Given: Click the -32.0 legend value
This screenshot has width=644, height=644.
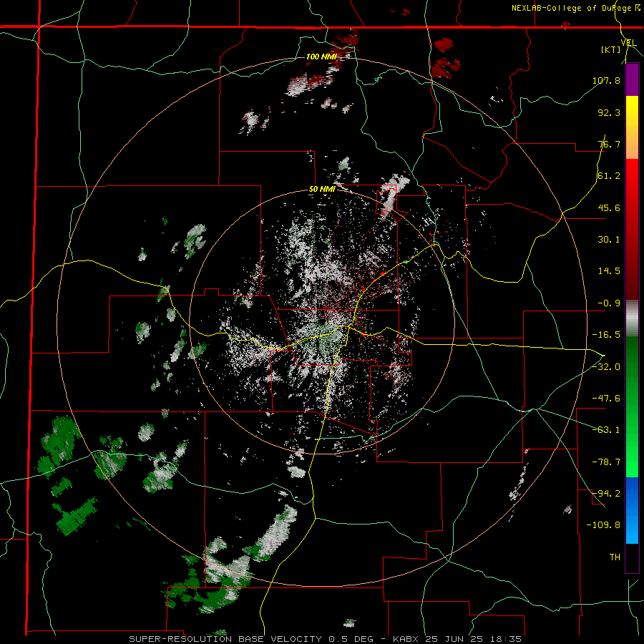Looking at the screenshot, I should 606,366.
